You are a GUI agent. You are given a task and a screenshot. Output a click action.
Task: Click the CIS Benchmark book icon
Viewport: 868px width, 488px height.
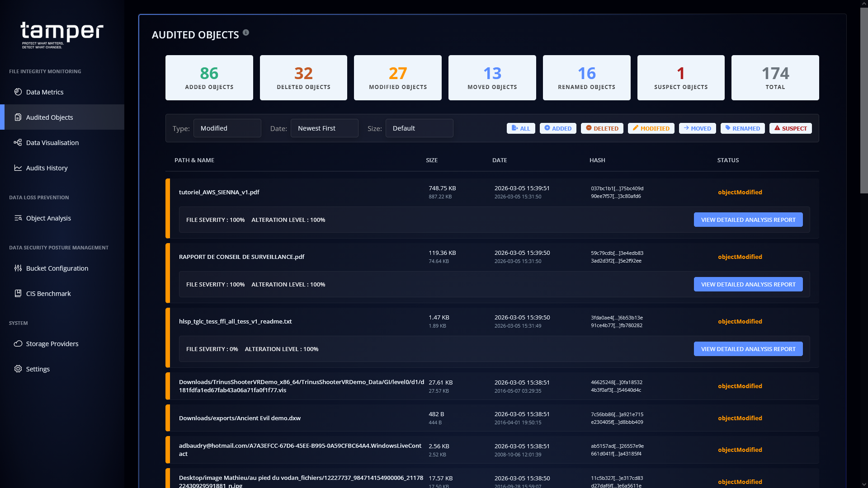(x=18, y=293)
